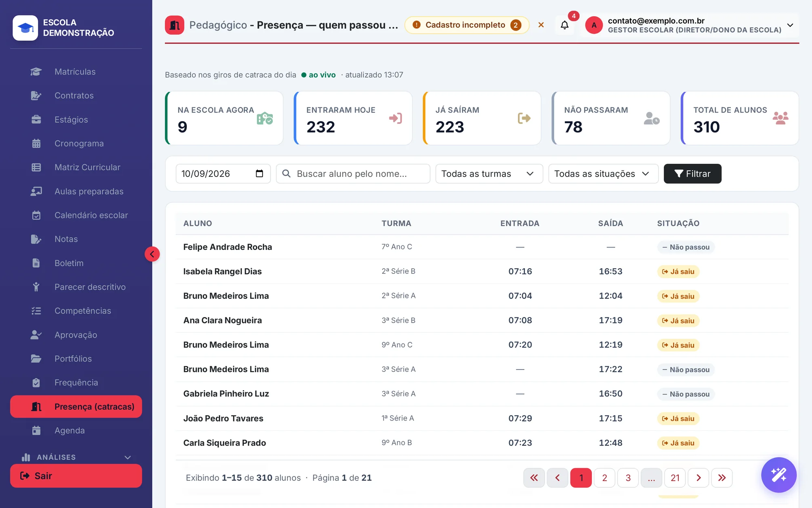Go to Cronograma in the sidebar
The image size is (812, 508).
(76, 143)
